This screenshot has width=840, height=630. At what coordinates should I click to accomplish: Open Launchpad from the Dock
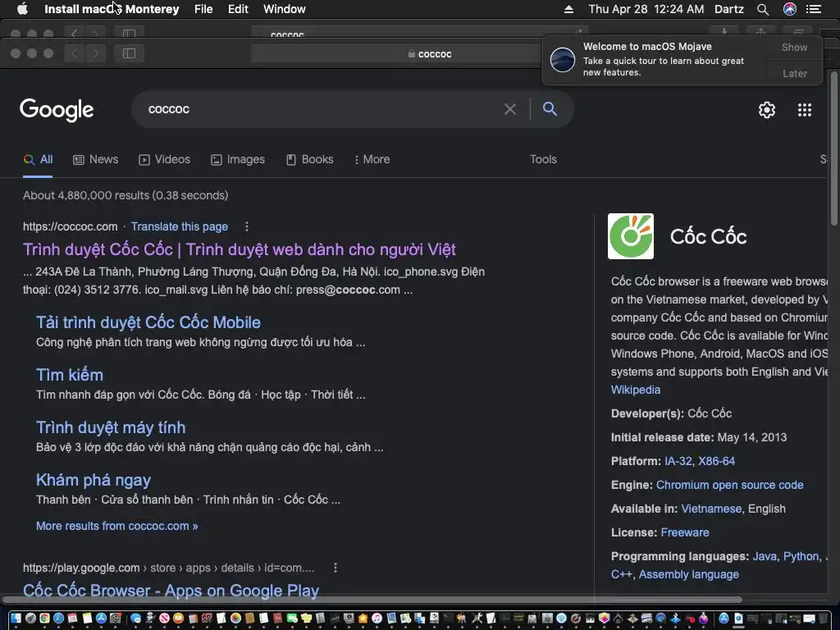point(30,619)
